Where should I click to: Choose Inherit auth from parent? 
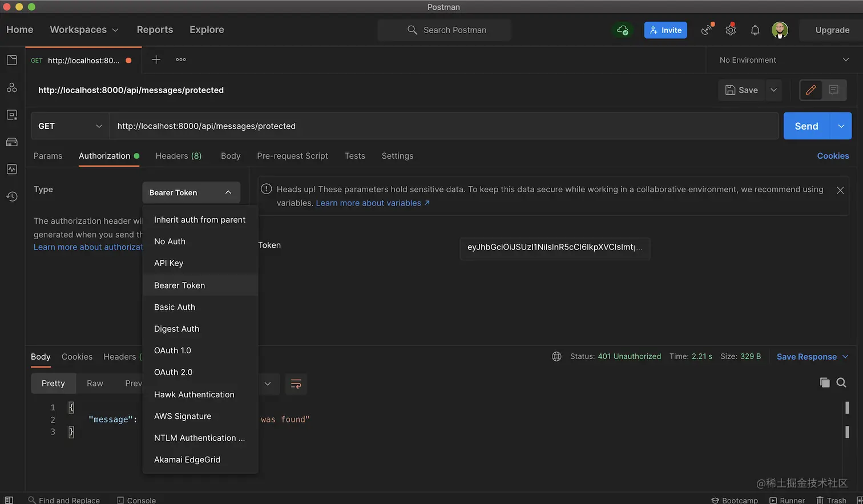pyautogui.click(x=200, y=220)
